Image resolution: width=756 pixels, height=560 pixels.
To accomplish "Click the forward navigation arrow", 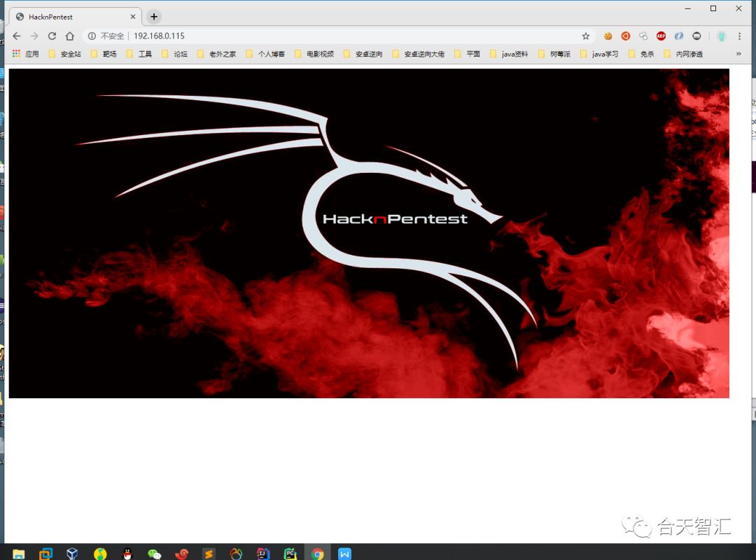I will (34, 36).
